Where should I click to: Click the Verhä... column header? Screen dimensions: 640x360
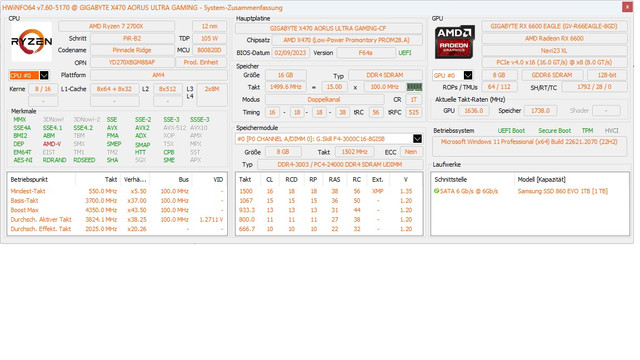coord(135,180)
